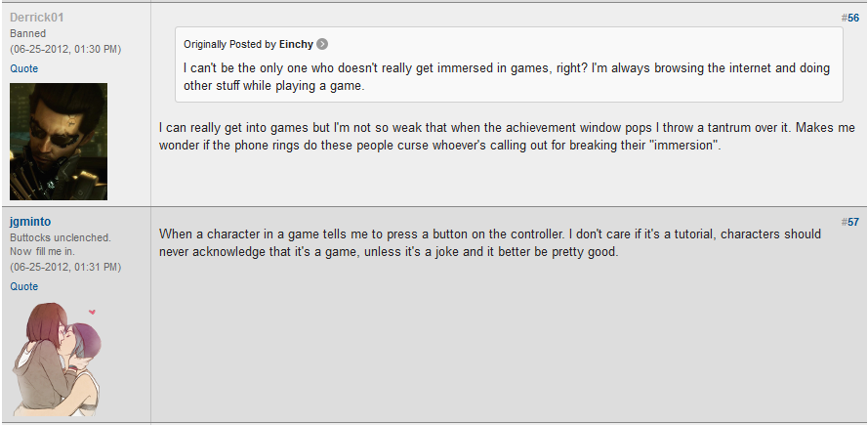Click jgminto's post about controller button prompts
Viewport: 868px width, 425px height.
tap(488, 242)
